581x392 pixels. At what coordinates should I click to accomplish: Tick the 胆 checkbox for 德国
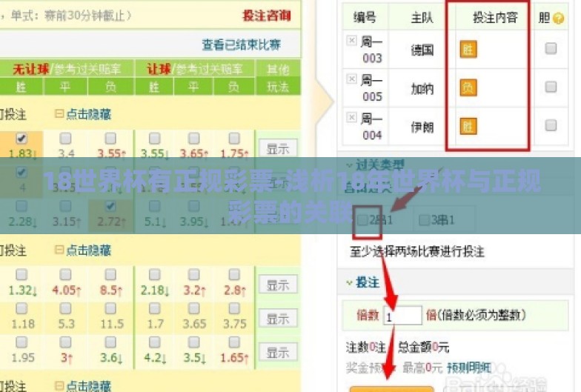[551, 48]
